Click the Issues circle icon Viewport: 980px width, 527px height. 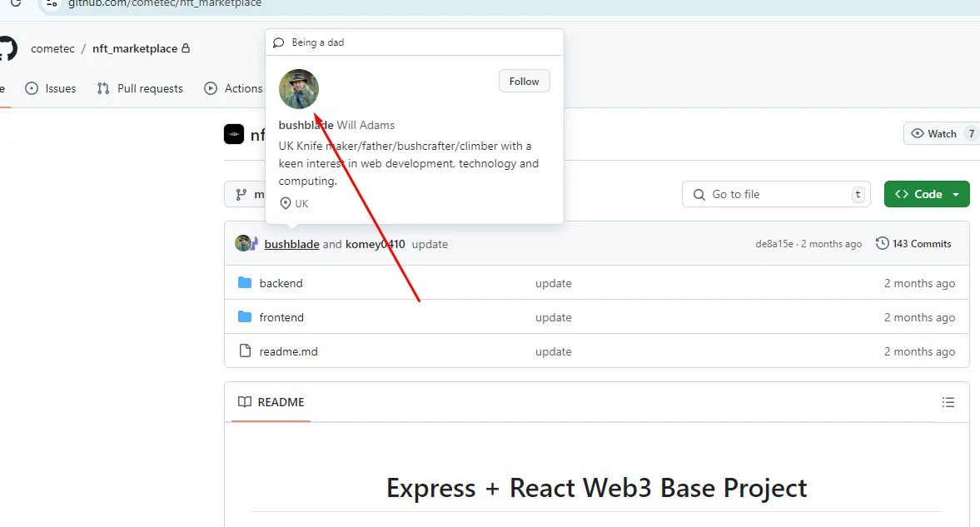pyautogui.click(x=32, y=89)
